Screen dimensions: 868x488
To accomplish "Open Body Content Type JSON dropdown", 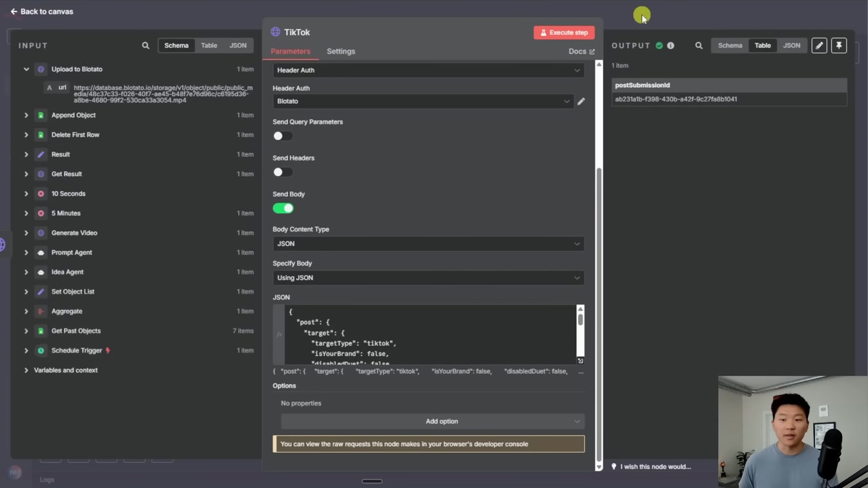I will pos(428,244).
